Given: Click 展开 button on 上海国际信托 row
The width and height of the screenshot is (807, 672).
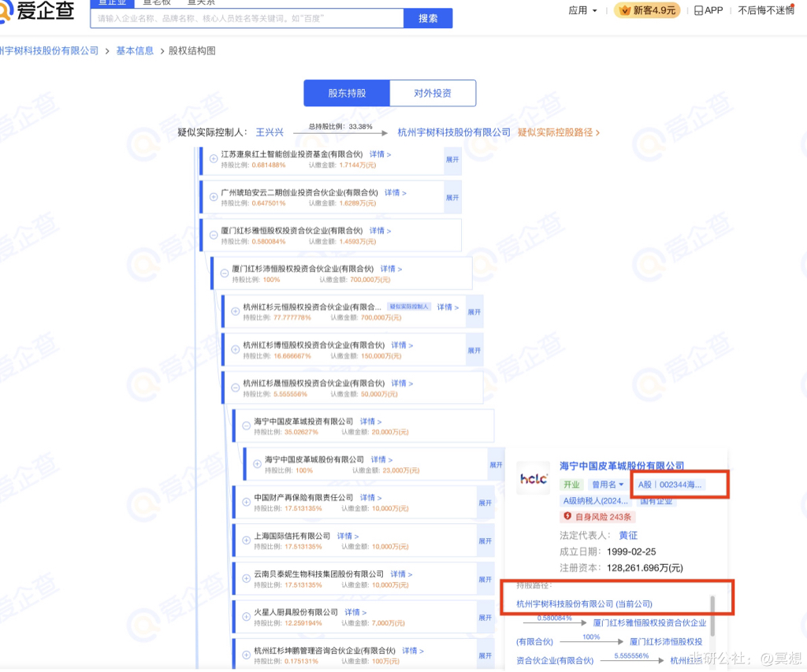Looking at the screenshot, I should click(485, 540).
